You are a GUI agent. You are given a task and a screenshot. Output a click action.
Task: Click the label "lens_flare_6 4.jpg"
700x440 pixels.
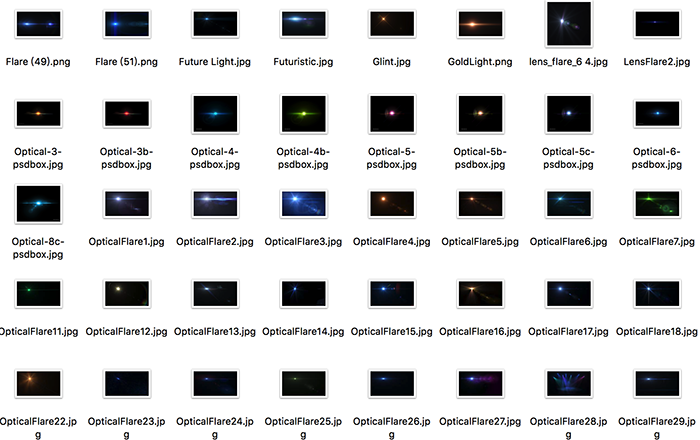(x=568, y=62)
